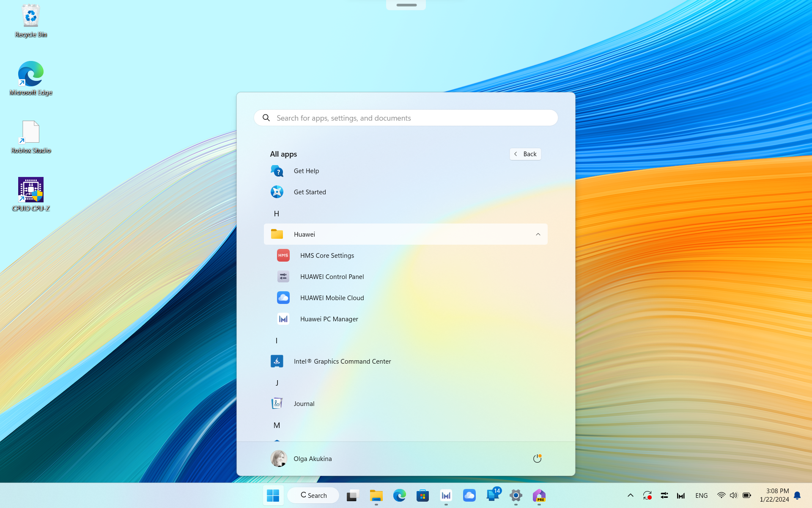Open Olga Akukina account menu
The width and height of the screenshot is (812, 508).
point(302,458)
